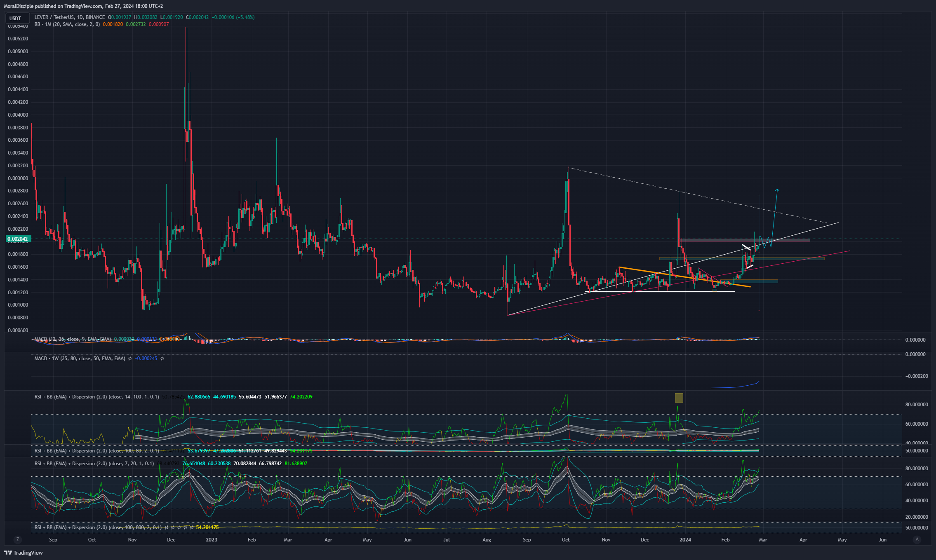Click the thick orange trendline on price chart

click(684, 277)
